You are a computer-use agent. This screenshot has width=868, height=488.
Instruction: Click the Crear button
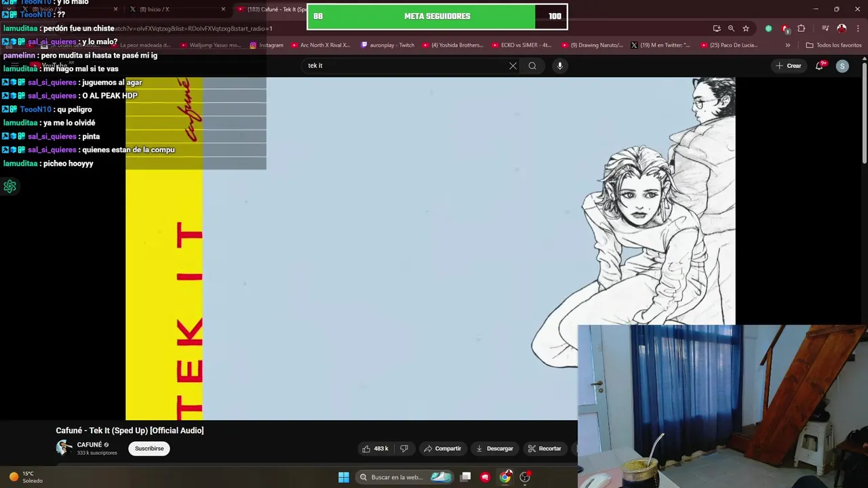click(x=789, y=66)
